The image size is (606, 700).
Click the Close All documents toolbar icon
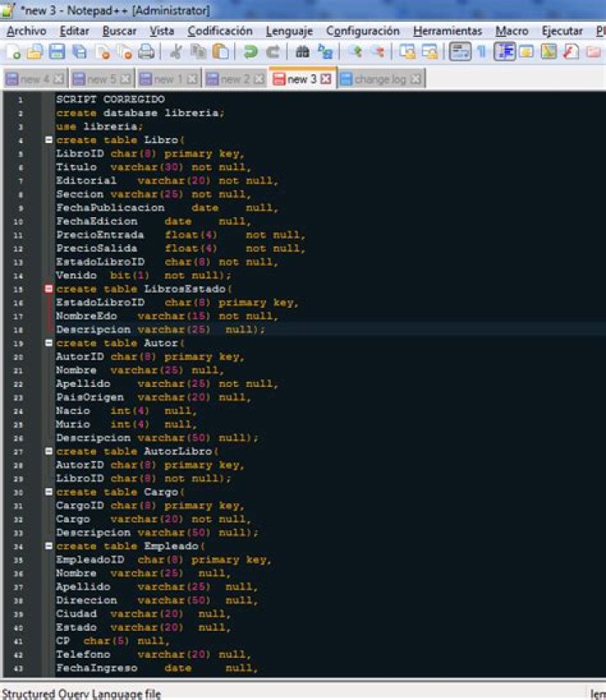(x=125, y=52)
